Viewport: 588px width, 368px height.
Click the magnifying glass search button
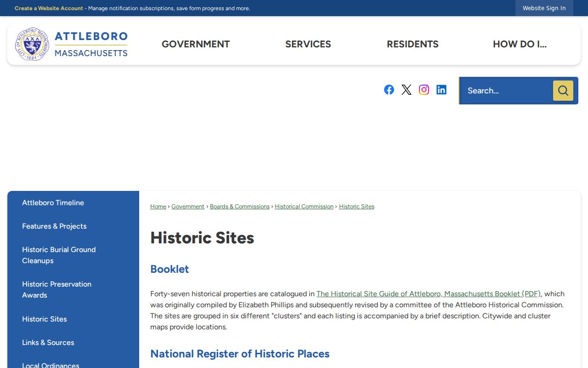click(x=563, y=91)
